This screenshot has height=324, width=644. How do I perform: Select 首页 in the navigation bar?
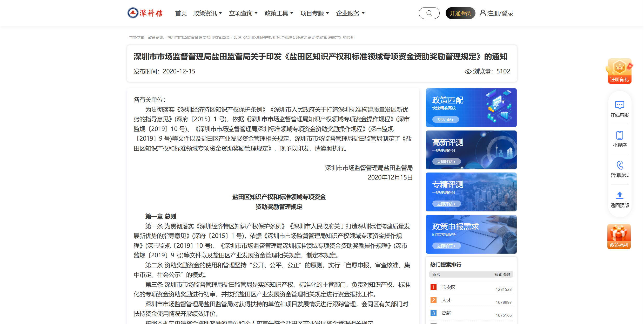pos(181,13)
